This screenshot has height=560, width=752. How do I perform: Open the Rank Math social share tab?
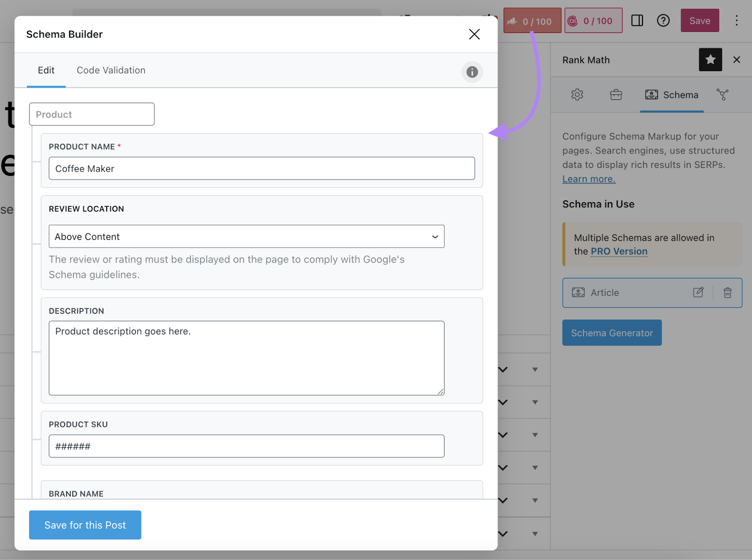click(x=722, y=95)
